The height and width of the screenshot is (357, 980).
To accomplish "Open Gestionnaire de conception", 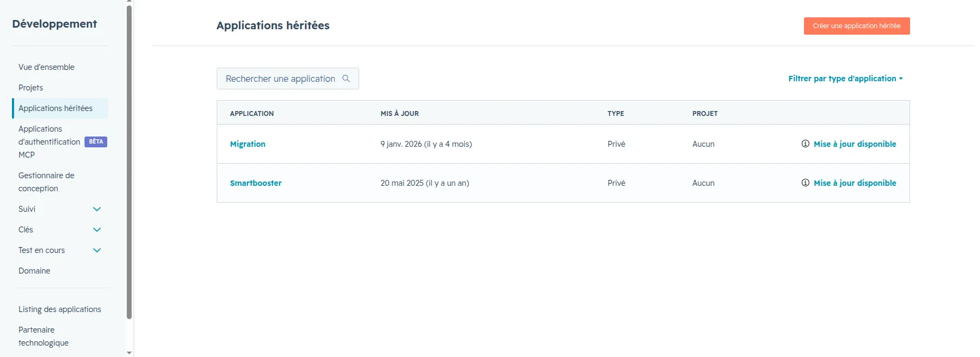I will coord(47,182).
